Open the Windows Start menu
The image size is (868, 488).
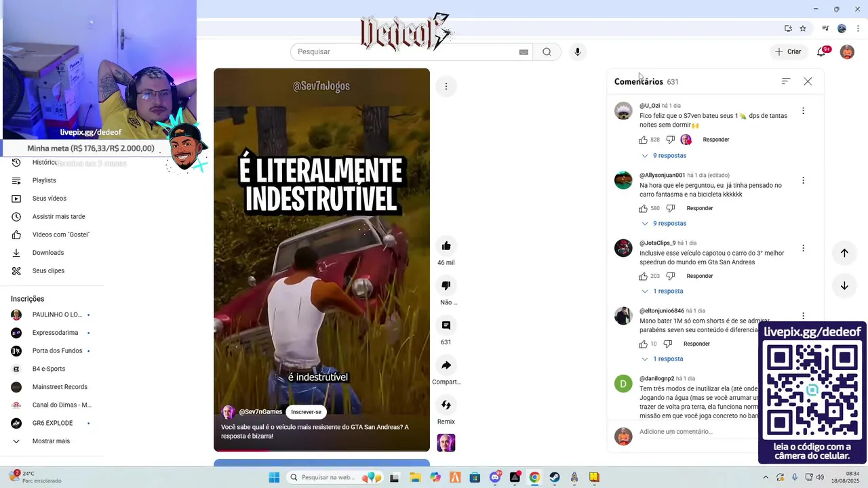[274, 477]
